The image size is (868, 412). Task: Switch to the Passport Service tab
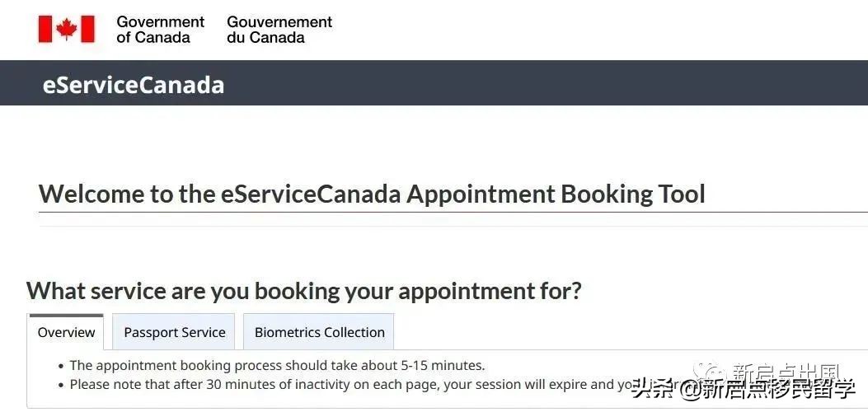click(x=174, y=332)
